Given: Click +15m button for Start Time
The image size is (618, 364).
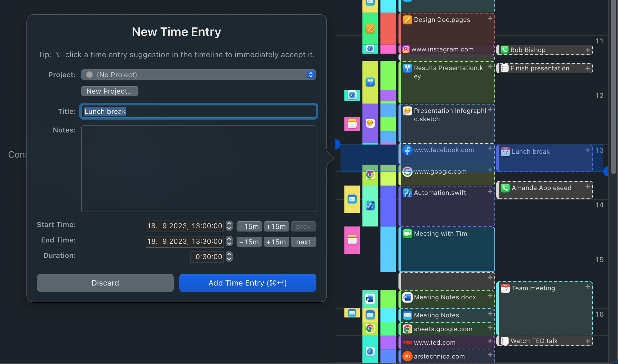Looking at the screenshot, I should [276, 226].
